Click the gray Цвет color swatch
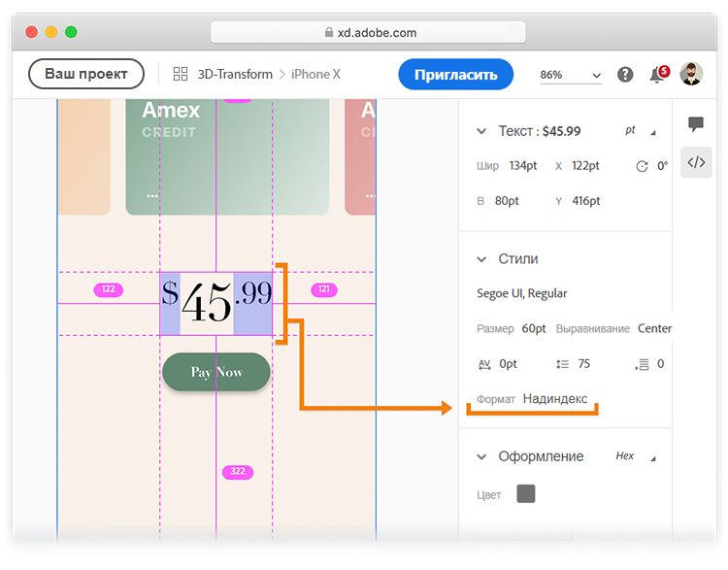 click(x=525, y=493)
